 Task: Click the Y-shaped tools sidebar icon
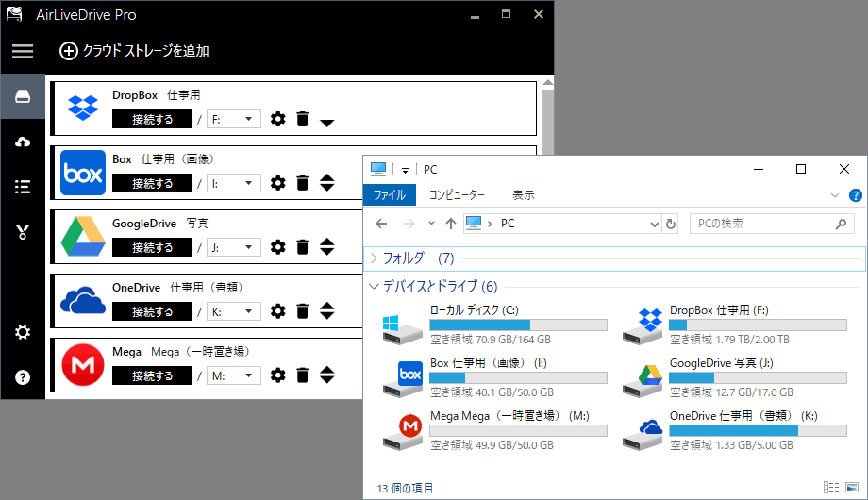(23, 231)
